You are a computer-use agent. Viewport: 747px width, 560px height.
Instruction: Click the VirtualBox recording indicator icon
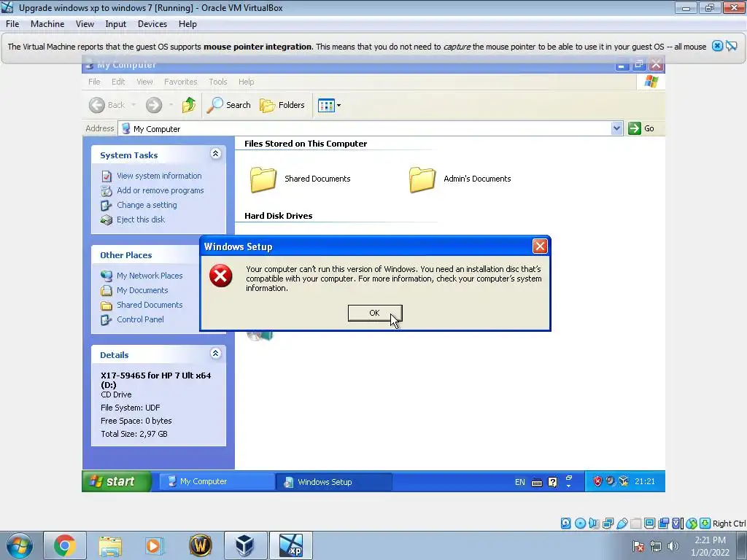point(663,524)
